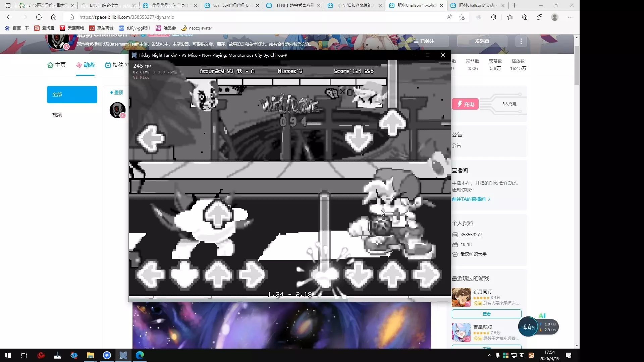The image size is (644, 362).
Task: Switch to the vs mico-哔哩哔哩 tab
Action: tap(231, 5)
